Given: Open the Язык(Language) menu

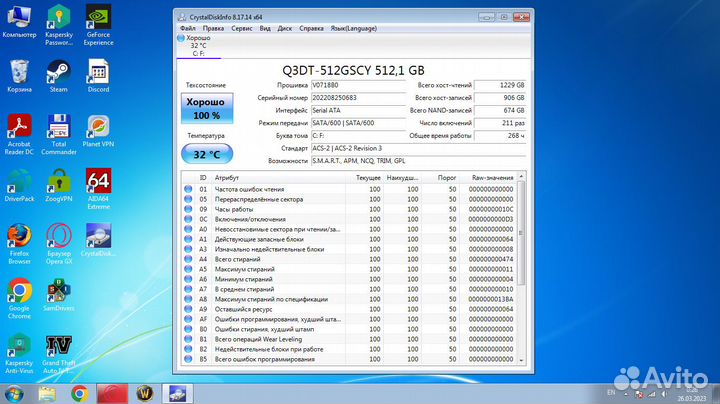Looking at the screenshot, I should [354, 28].
